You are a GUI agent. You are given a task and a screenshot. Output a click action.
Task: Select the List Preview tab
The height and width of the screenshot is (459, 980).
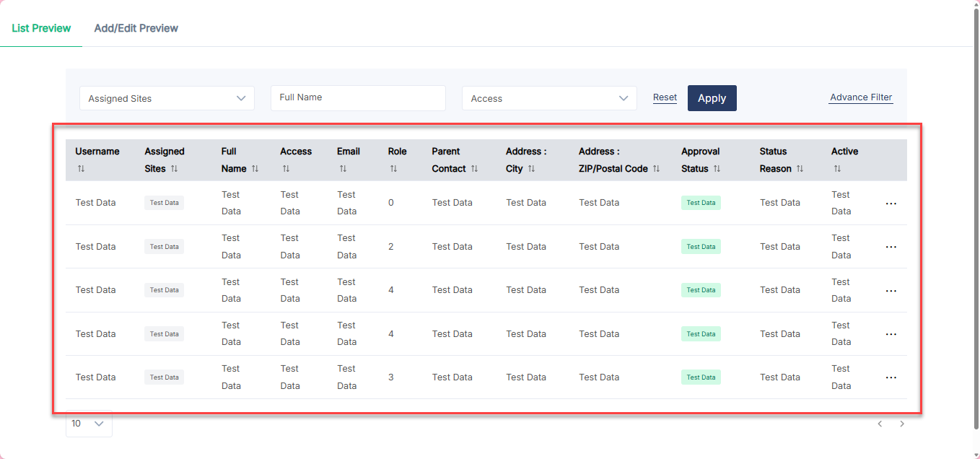tap(41, 28)
